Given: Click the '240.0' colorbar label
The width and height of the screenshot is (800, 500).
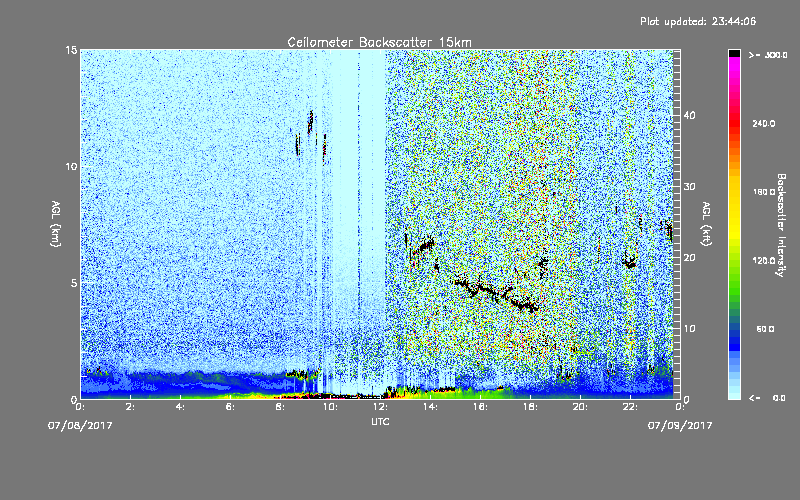Looking at the screenshot, I should click(764, 124).
